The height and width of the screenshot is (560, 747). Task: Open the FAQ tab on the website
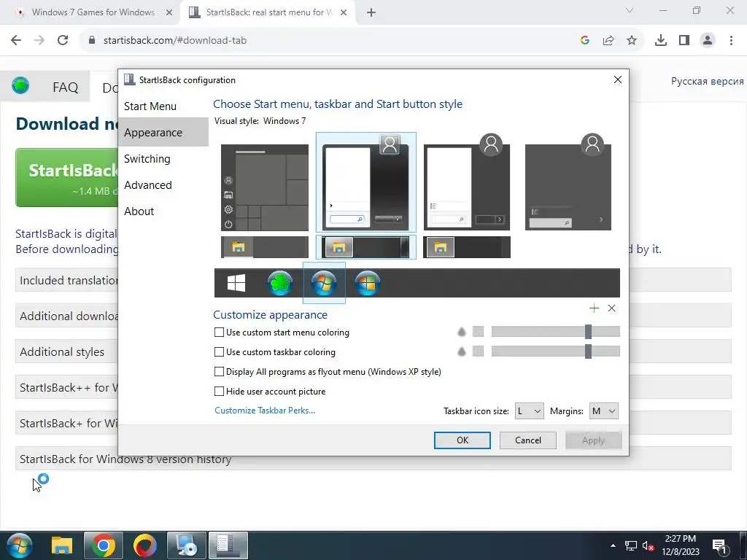(x=65, y=87)
